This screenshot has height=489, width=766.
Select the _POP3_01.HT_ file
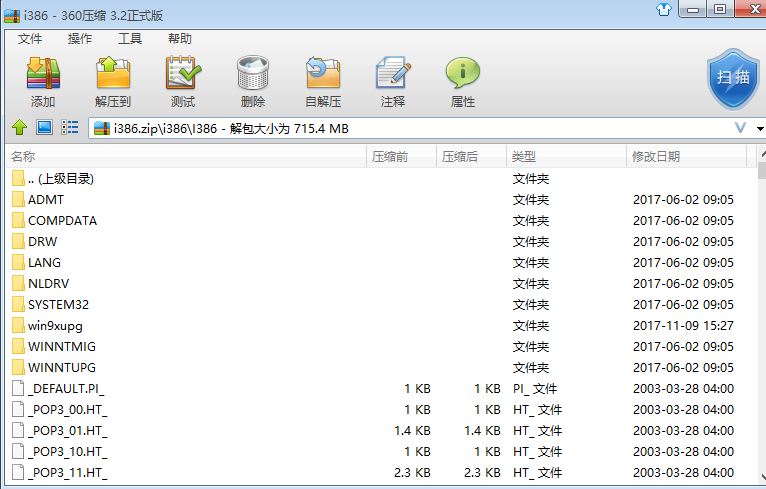tap(381, 430)
